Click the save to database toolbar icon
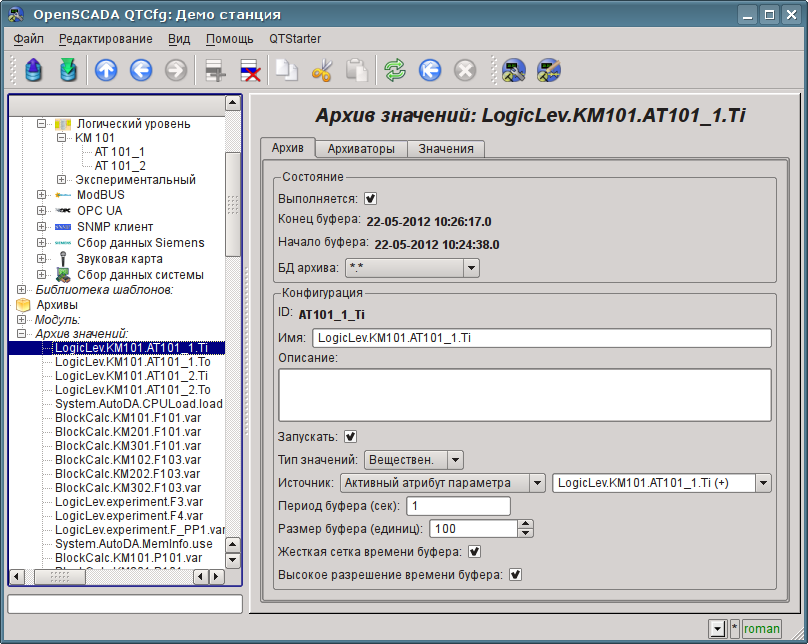 click(68, 70)
